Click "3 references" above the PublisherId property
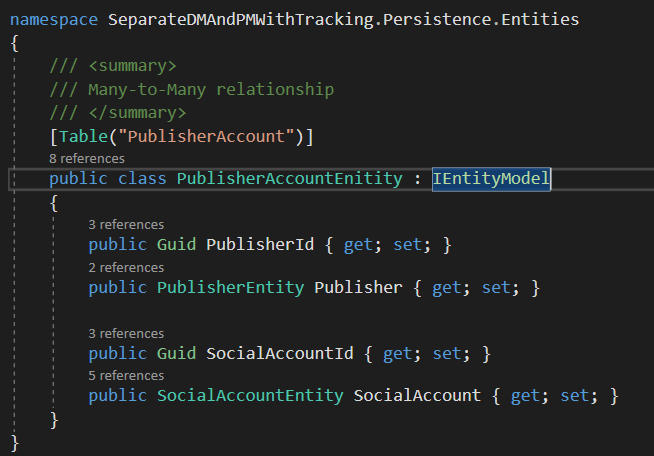This screenshot has height=456, width=654. point(126,225)
